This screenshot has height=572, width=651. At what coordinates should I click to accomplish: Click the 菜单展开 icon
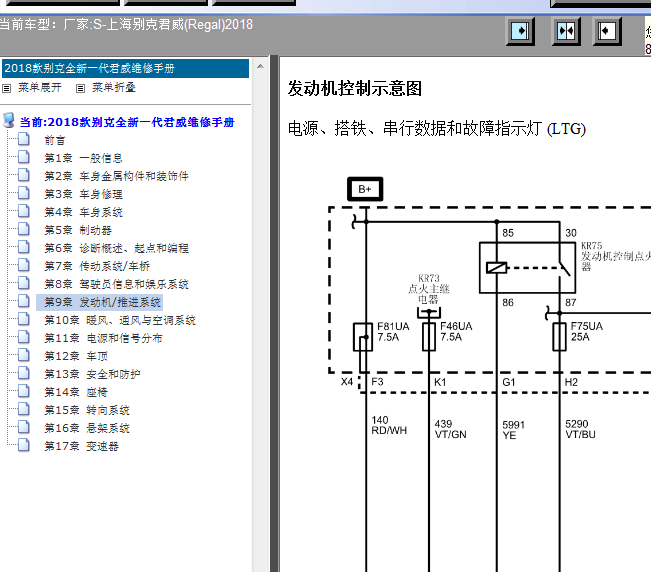coord(7,88)
